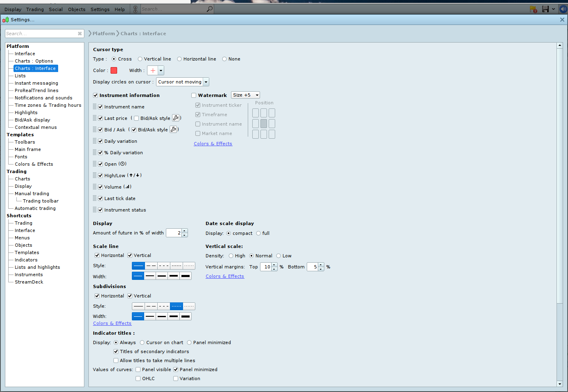Viewport: 568px width, 392px height.
Task: Select Cursor on chart for indicator titles
Action: coord(142,342)
